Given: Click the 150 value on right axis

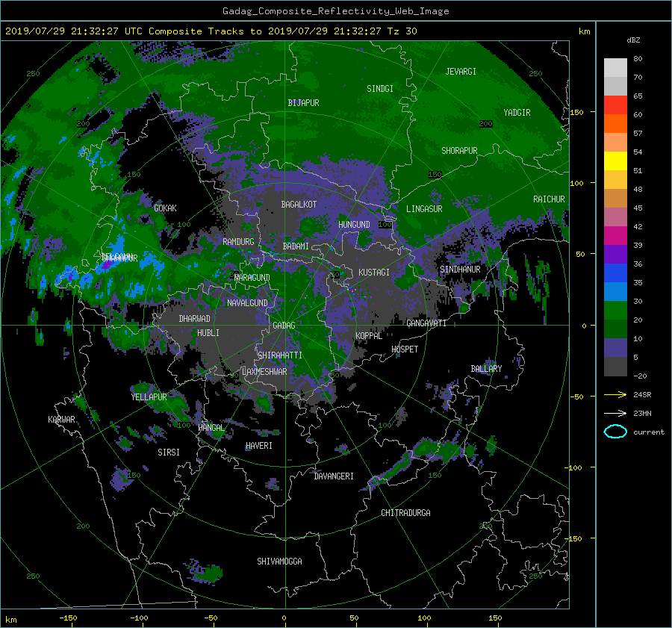Looking at the screenshot, I should (576, 112).
